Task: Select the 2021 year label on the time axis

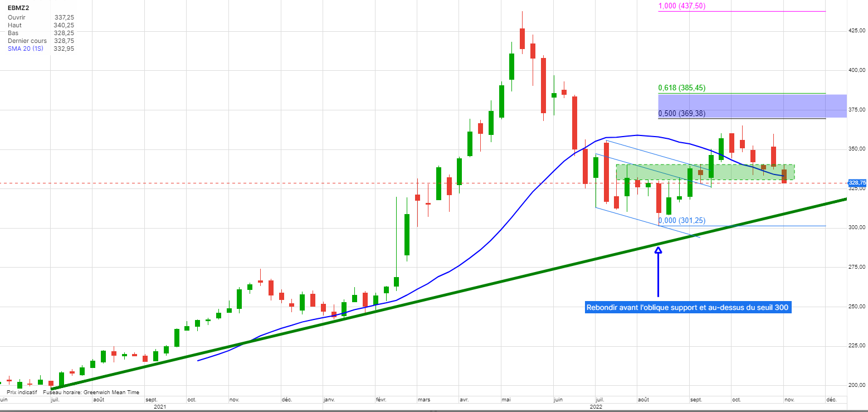Action: [x=160, y=407]
